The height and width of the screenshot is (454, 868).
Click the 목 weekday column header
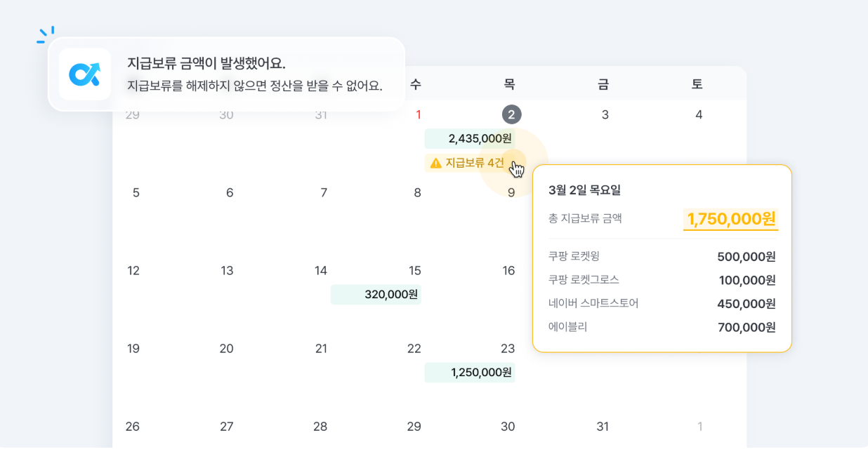tap(509, 84)
